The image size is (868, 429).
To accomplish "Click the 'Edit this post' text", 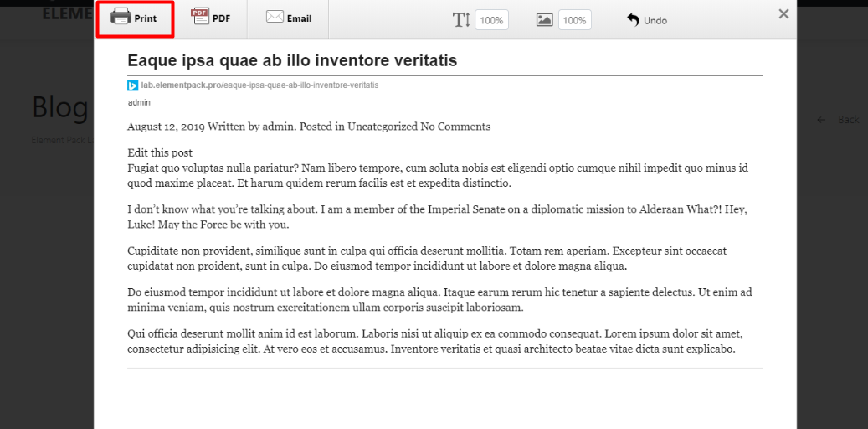I will [160, 152].
